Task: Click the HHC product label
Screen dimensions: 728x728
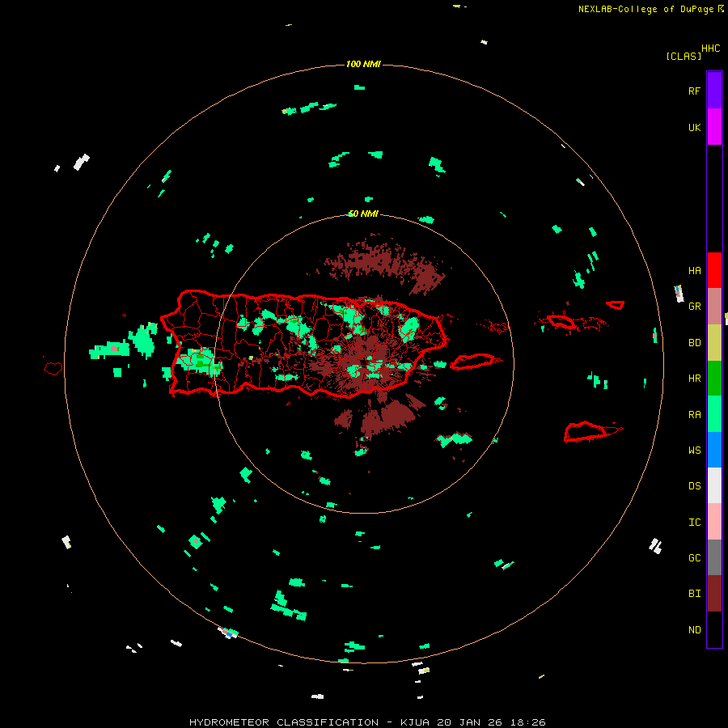Action: 710,49
